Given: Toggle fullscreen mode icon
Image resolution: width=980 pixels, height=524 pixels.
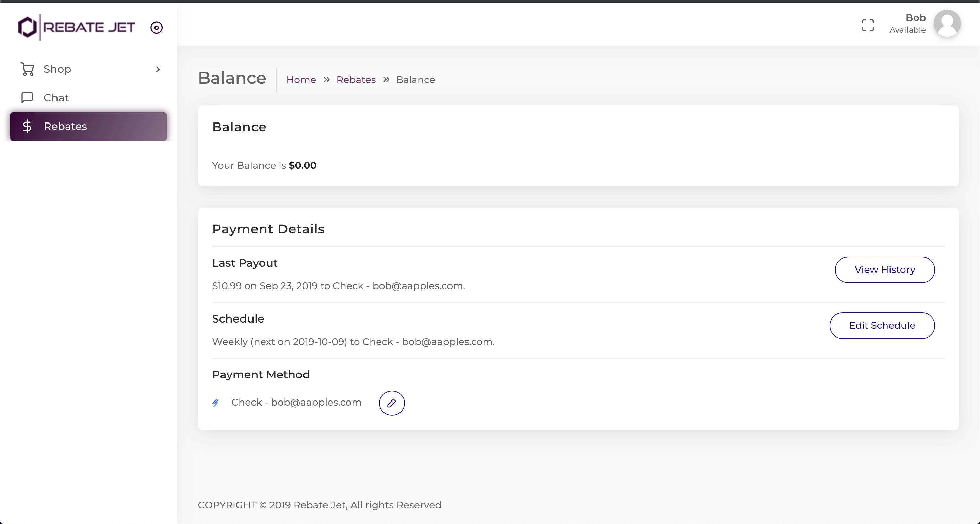Looking at the screenshot, I should [x=868, y=25].
